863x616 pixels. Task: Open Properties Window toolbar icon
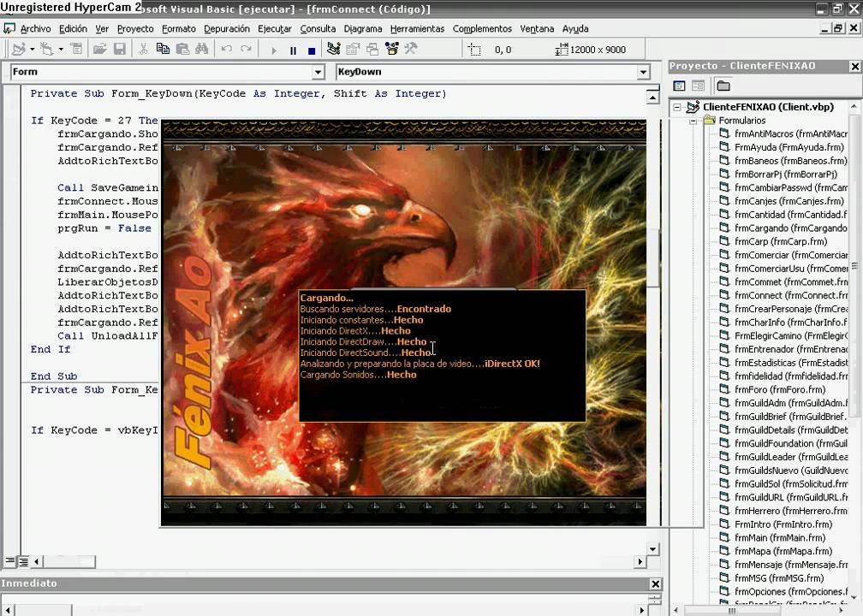pyautogui.click(x=352, y=50)
